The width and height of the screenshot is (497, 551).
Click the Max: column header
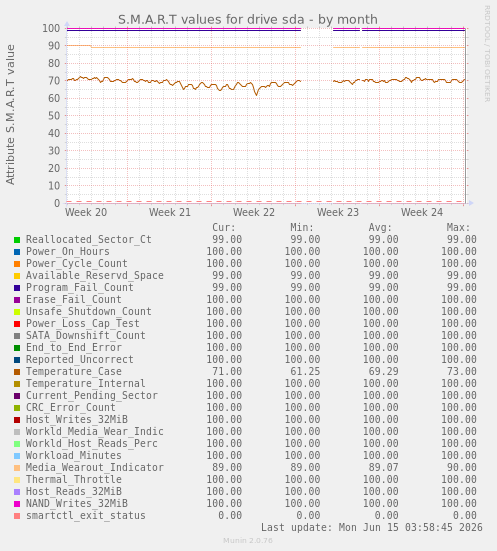click(x=458, y=227)
